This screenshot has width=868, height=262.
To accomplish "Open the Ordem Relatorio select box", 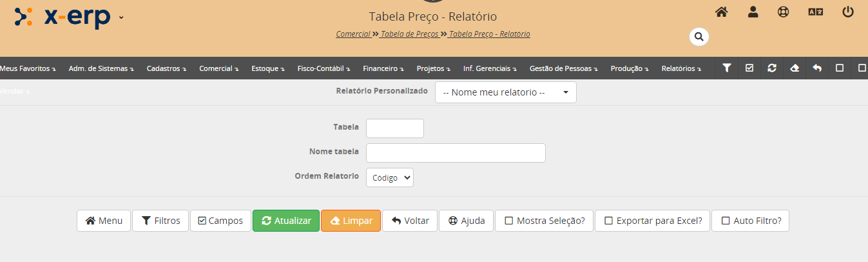I will point(389,177).
